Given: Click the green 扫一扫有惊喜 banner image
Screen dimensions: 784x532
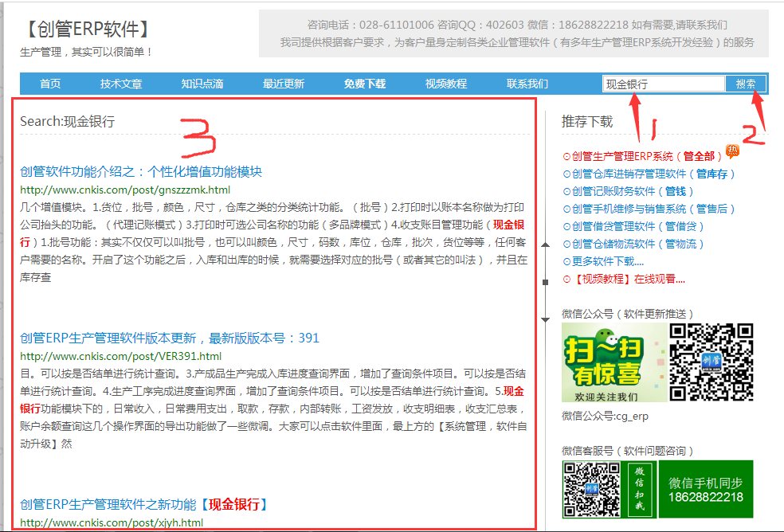Looking at the screenshot, I should point(613,362).
